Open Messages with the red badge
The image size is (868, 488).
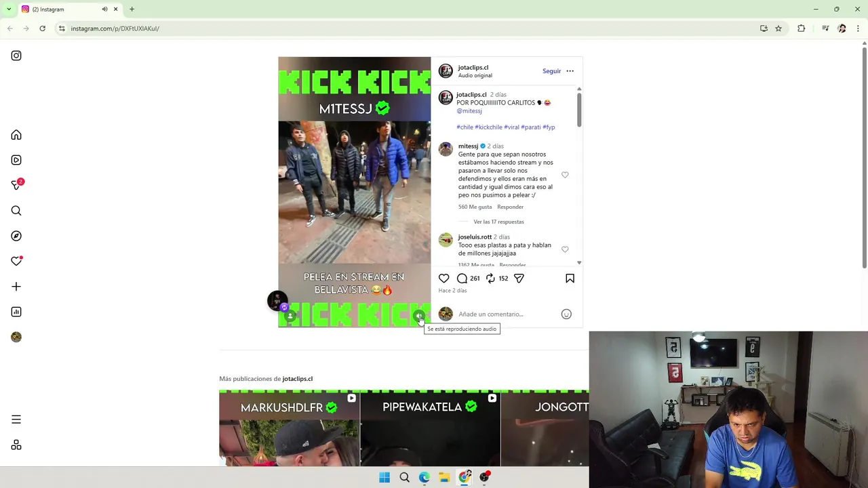pyautogui.click(x=17, y=185)
